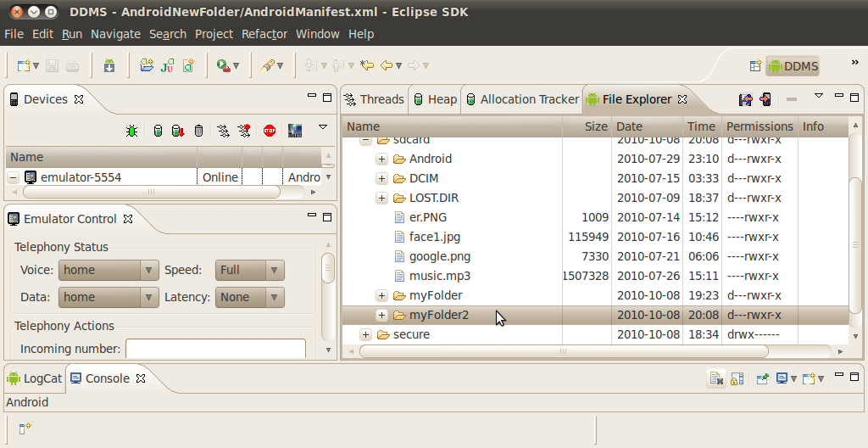This screenshot has width=868, height=448.
Task: Click the Open Console icon
Action: click(809, 378)
